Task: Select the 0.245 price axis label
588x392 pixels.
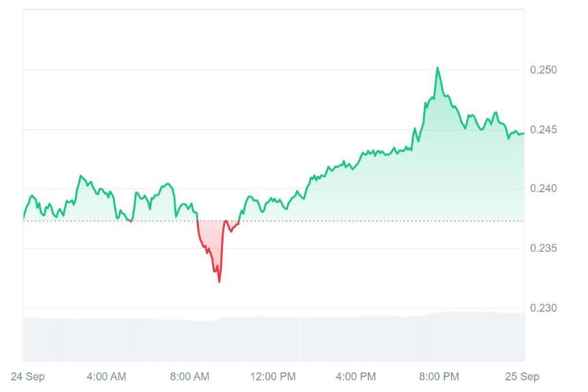Action: click(x=544, y=129)
